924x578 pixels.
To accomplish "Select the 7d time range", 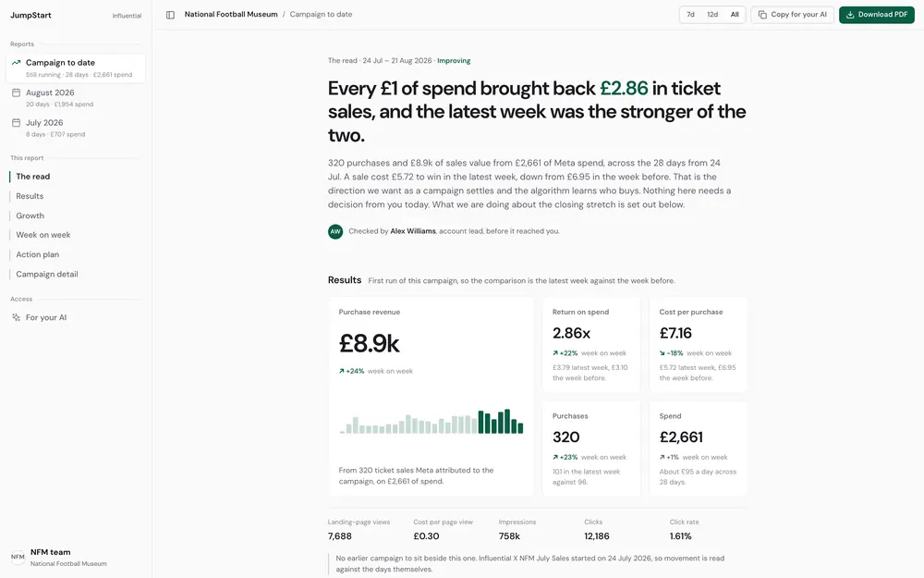I will [690, 15].
